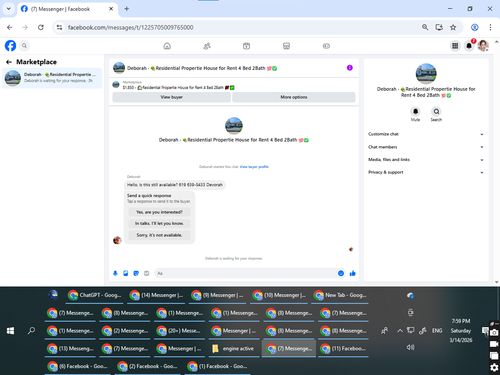Viewport: 500px width, 375px height.
Task: Search in conversation using Search icon
Action: point(436,111)
